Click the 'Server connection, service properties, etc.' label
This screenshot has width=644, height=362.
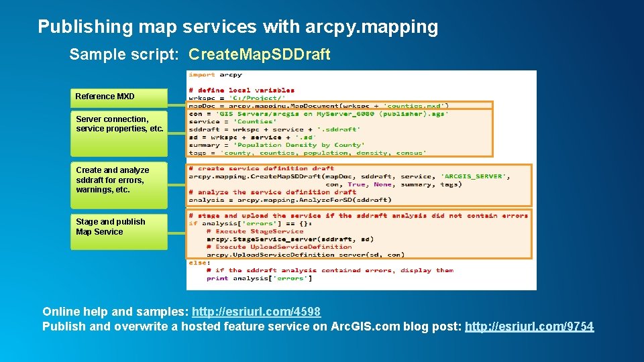pos(119,133)
